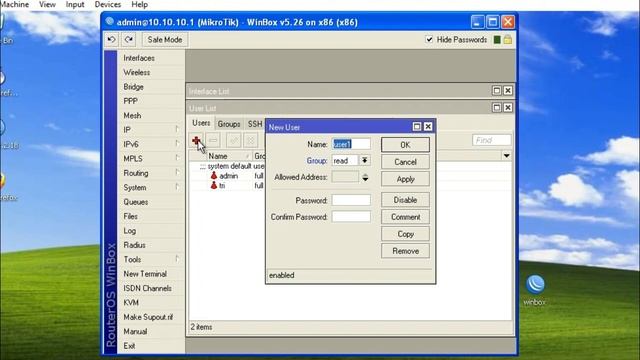Expand the Allowed Address up-down arrows
Image resolution: width=640 pixels, height=360 pixels.
[365, 177]
